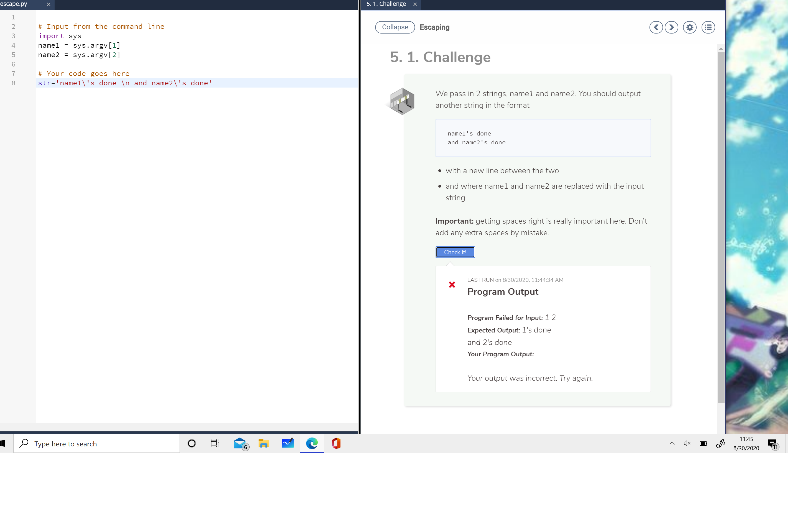
Task: Click the Windows taskbar search box
Action: point(97,444)
